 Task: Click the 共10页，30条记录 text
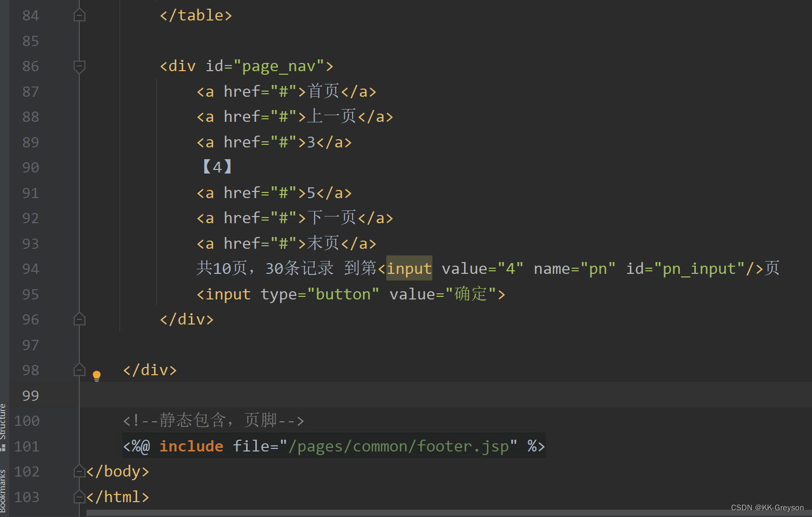click(265, 268)
